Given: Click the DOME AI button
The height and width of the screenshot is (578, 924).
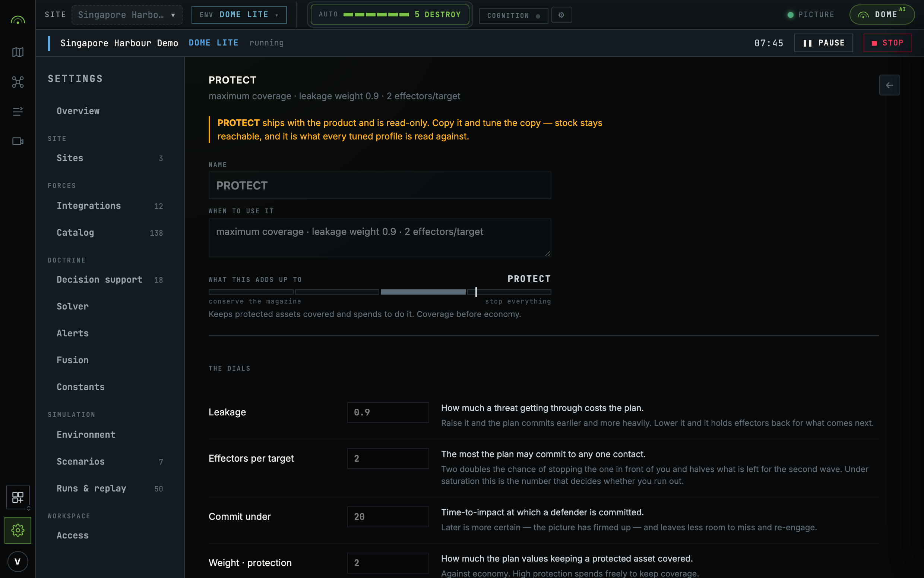Looking at the screenshot, I should pos(882,15).
